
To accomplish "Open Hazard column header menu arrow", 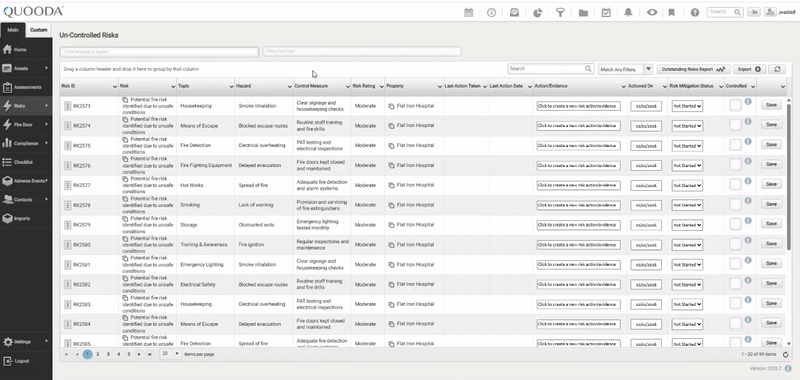I will tap(289, 87).
